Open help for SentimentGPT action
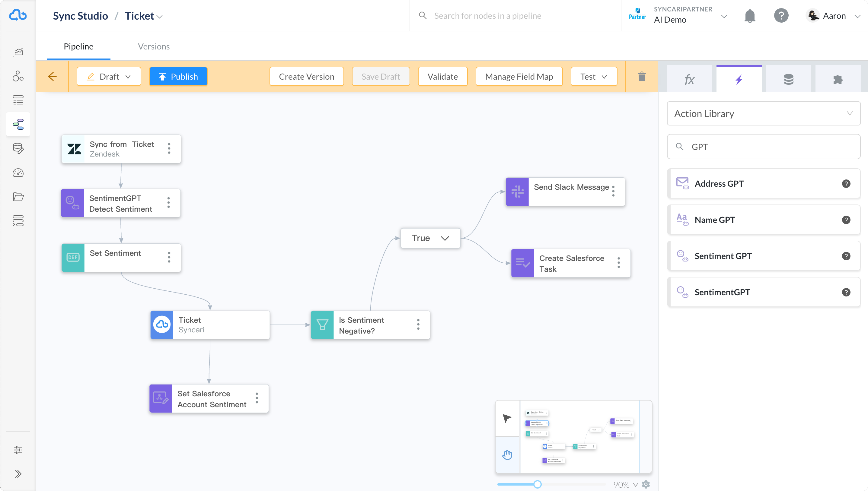This screenshot has height=491, width=868. click(846, 292)
